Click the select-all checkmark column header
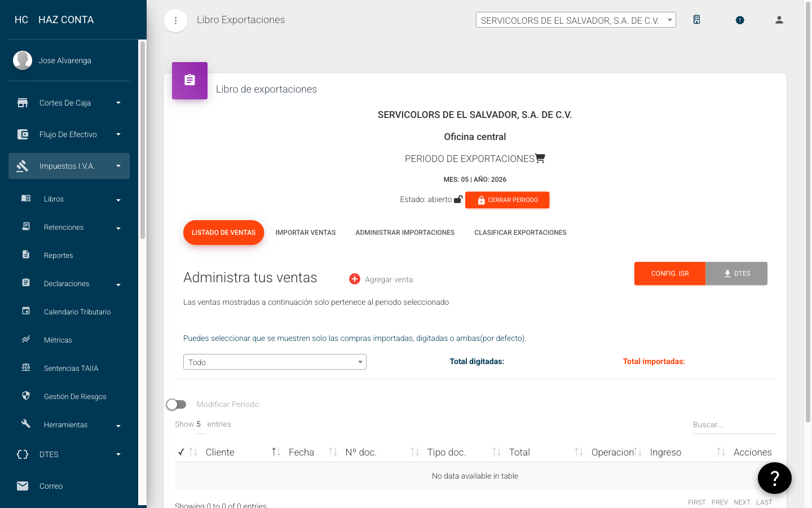The height and width of the screenshot is (508, 812). [x=181, y=452]
